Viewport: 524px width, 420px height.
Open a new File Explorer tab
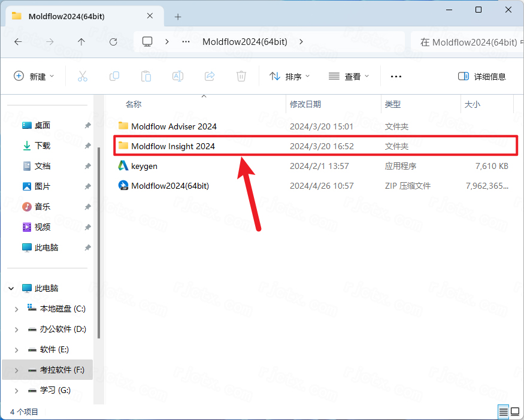point(178,16)
